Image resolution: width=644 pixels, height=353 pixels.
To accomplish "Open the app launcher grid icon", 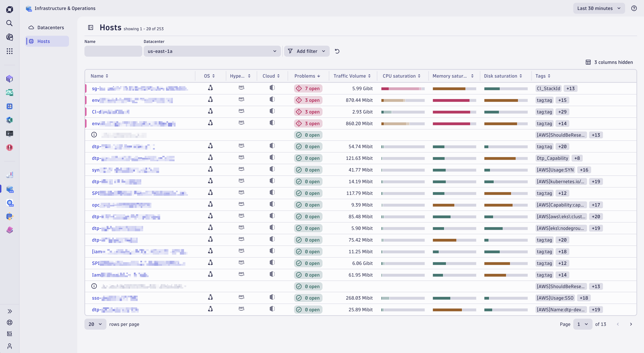I will (9, 51).
